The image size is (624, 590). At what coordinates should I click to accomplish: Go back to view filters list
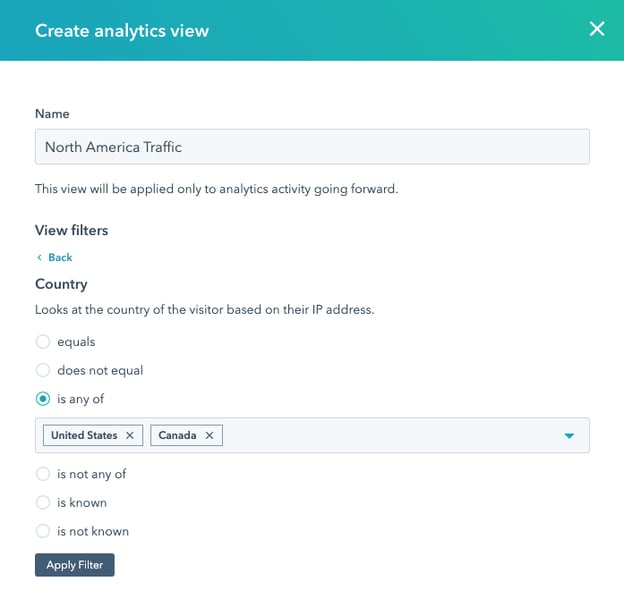pyautogui.click(x=59, y=258)
